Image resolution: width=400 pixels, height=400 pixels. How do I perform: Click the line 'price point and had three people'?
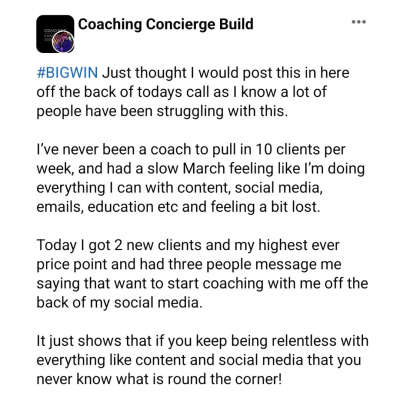[x=189, y=265]
